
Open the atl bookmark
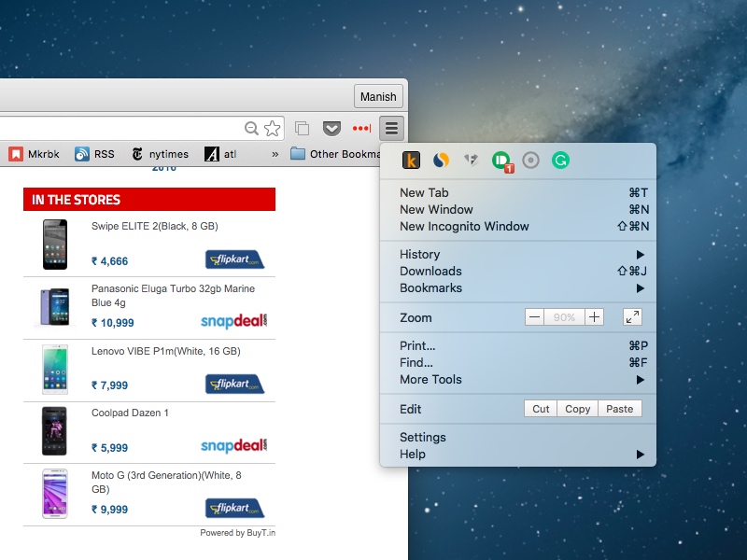(220, 154)
